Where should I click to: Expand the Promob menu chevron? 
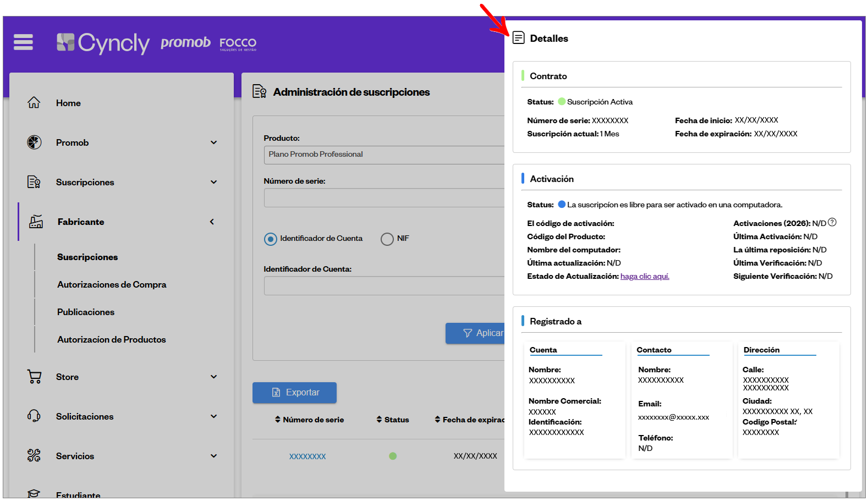click(x=213, y=142)
